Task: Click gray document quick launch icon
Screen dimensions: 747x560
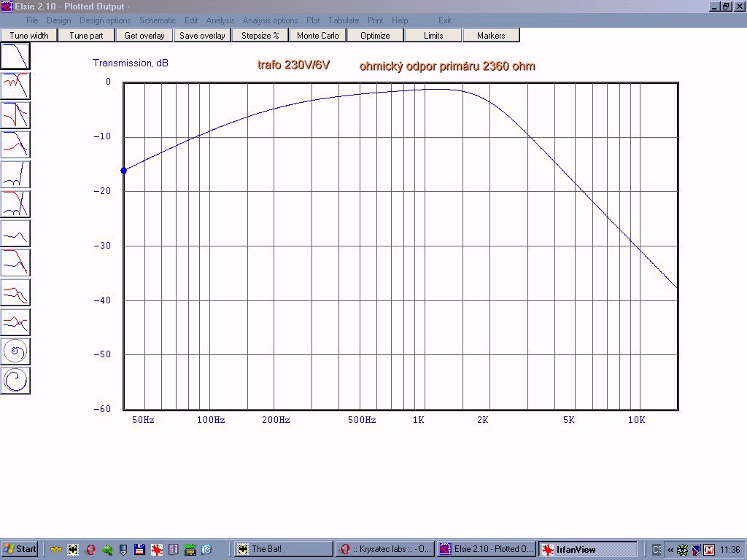Action: click(174, 550)
